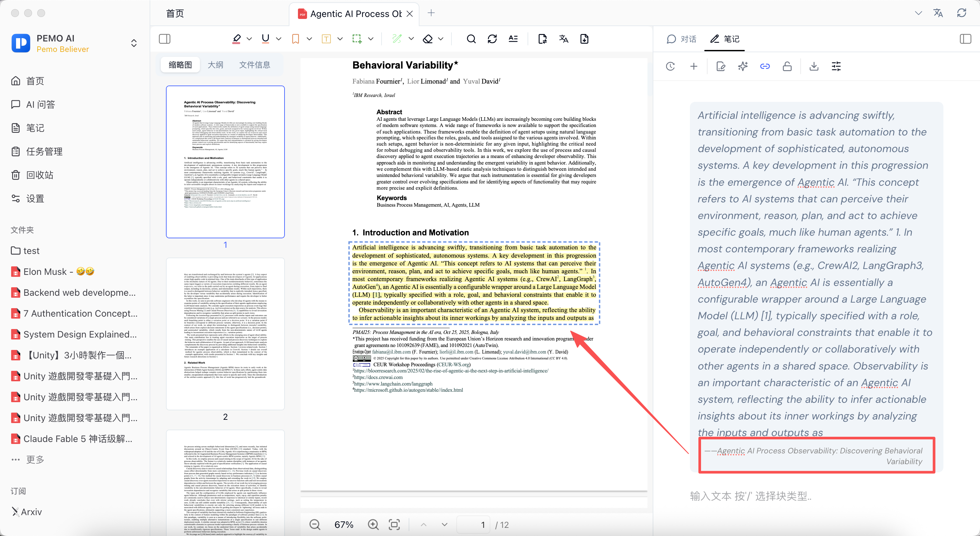Click the document convert icon
The image size is (980, 536).
543,39
